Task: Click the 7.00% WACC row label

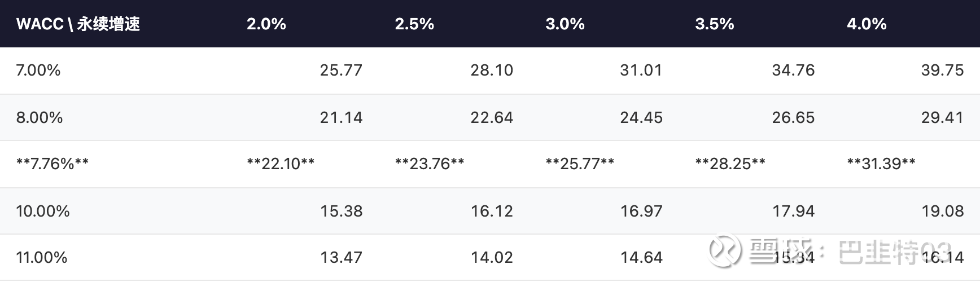Action: tap(38, 70)
